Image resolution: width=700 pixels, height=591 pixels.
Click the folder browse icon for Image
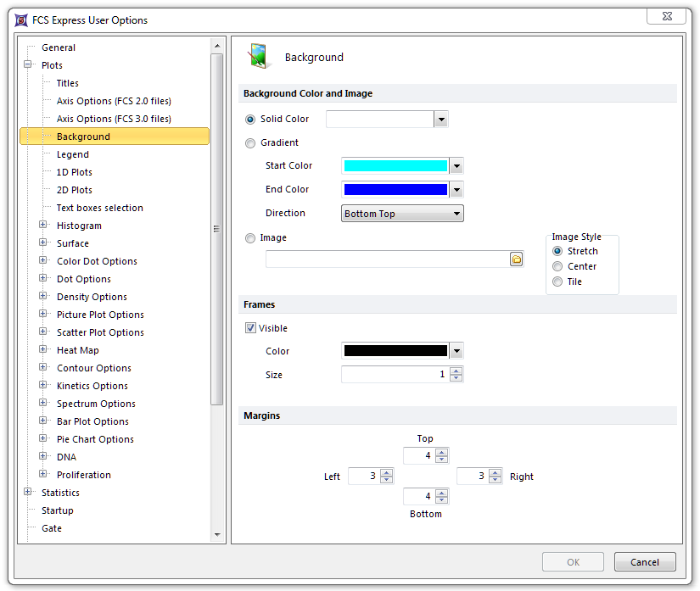click(516, 259)
